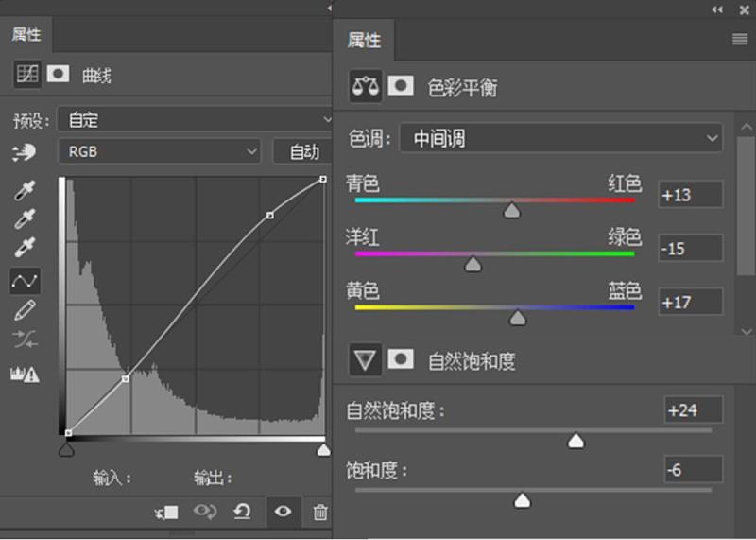The width and height of the screenshot is (756, 540).
Task: Close the Color Balance properties panel
Action: [745, 10]
